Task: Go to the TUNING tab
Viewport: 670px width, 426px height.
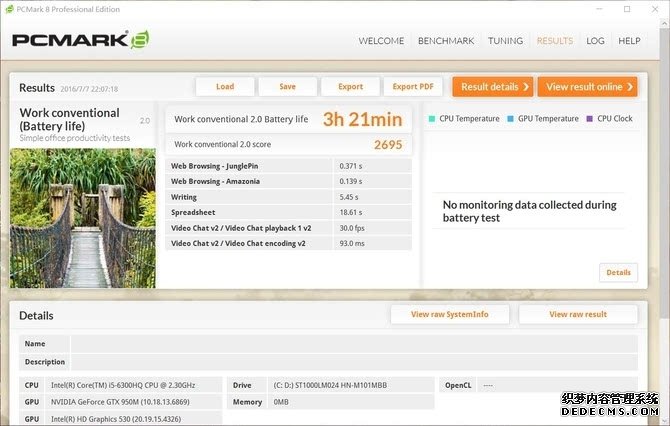Action: point(505,41)
